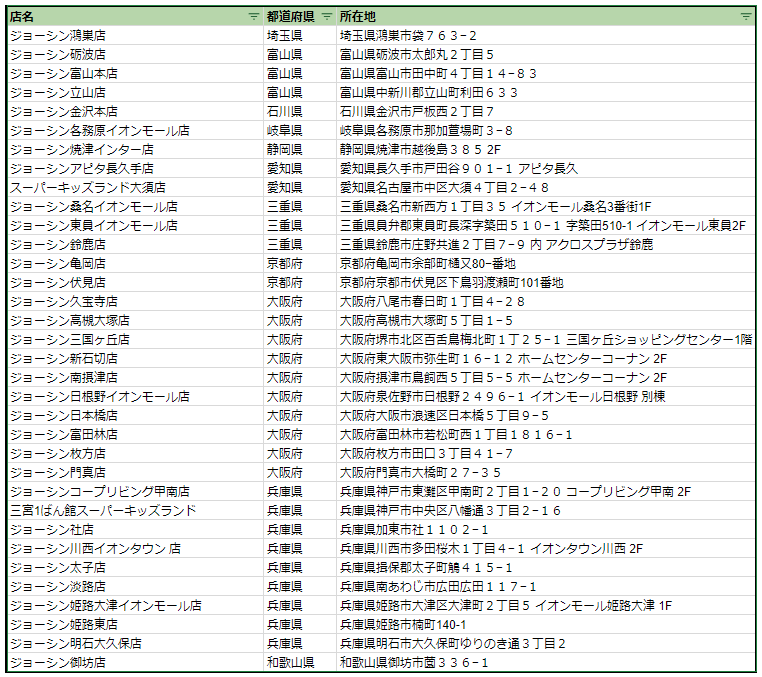Screen dimensions: 762x677
Task: Select the cell ジョーシン久宝寺店
Action: 136,301
